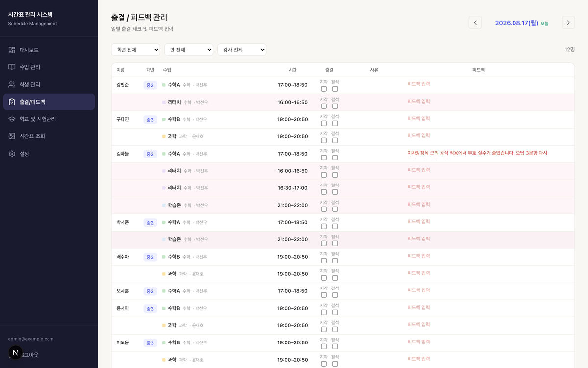Open 김하늘 수학A existing feedback text

[477, 154]
